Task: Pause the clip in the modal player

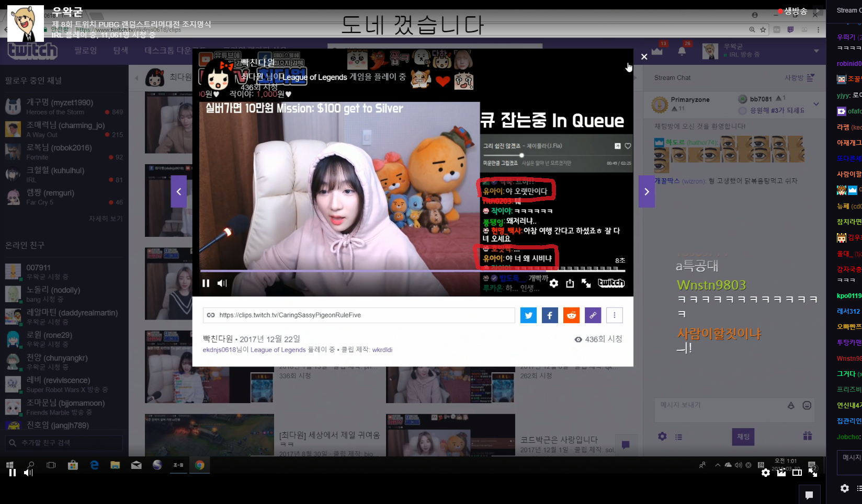Action: tap(206, 283)
